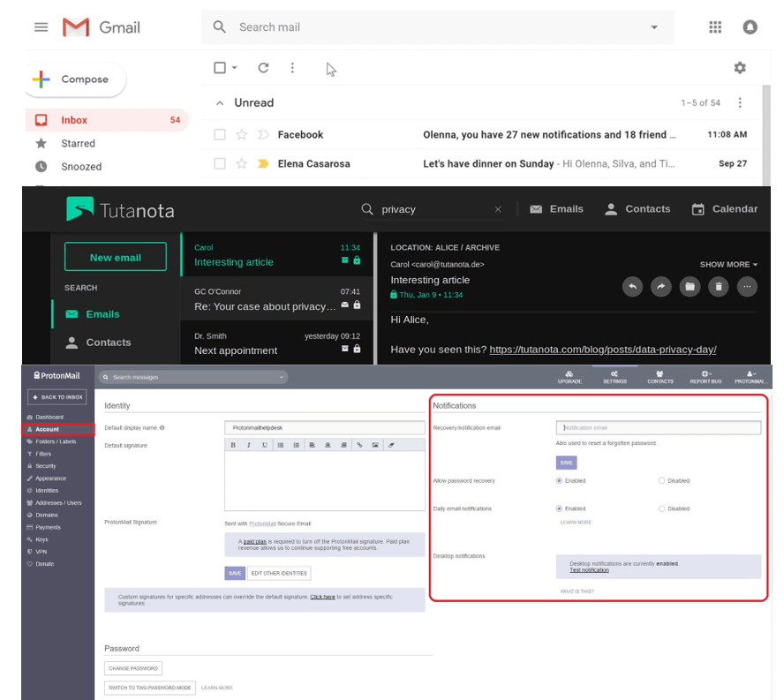The image size is (784, 700).
Task: Open the Gmail account avatar icon
Action: tap(750, 27)
